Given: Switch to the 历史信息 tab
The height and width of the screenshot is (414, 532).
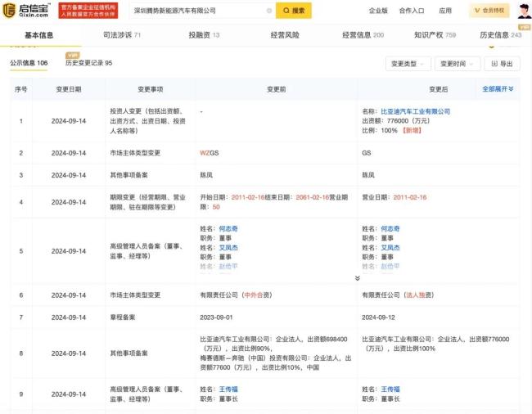Looking at the screenshot, I should pos(501,35).
